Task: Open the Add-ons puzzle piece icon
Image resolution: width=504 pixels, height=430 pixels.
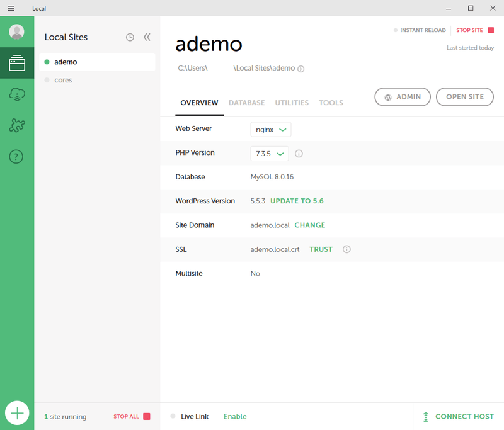Action: (17, 125)
